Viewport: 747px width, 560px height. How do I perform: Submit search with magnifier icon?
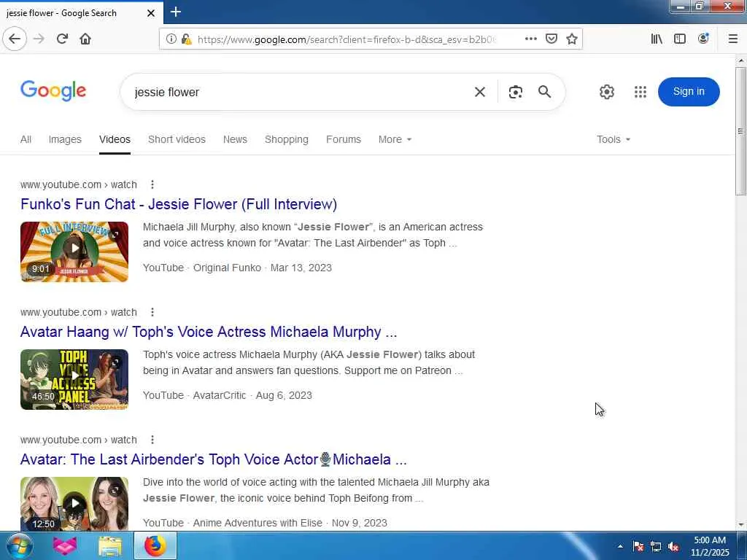(544, 92)
